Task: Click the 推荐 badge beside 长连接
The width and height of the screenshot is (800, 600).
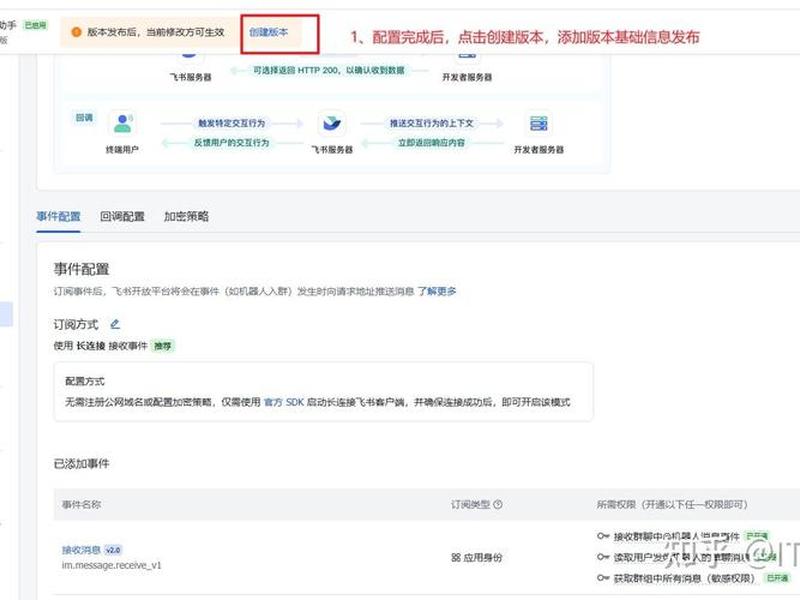Action: 163,346
